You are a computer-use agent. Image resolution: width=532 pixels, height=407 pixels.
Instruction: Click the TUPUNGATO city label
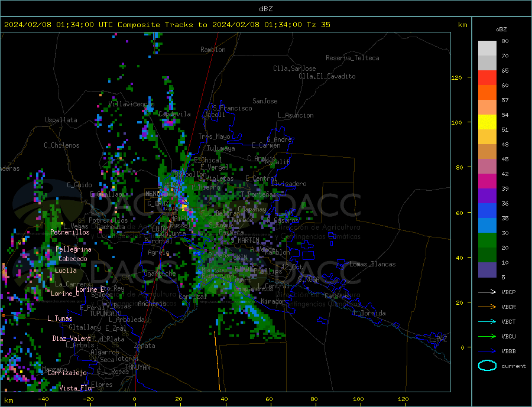coord(106,314)
